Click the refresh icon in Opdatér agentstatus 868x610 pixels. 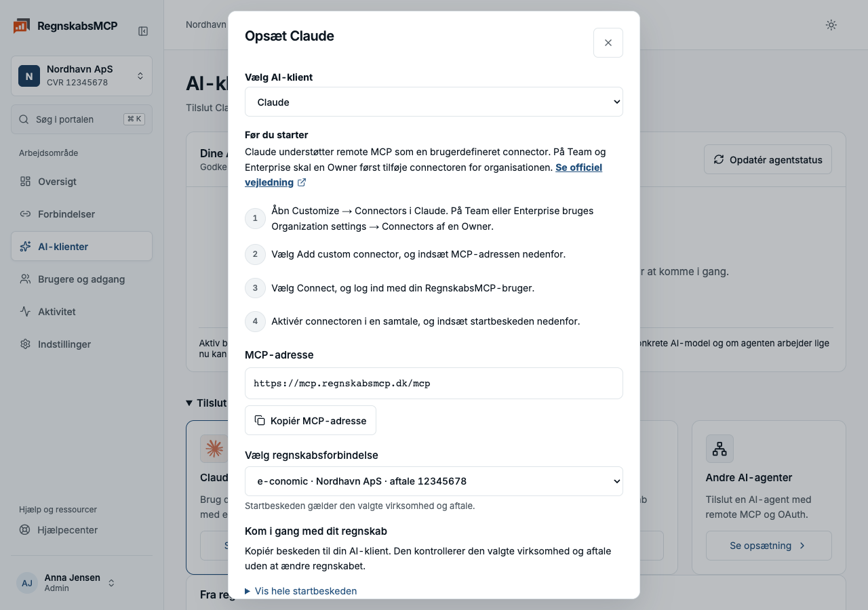click(719, 160)
